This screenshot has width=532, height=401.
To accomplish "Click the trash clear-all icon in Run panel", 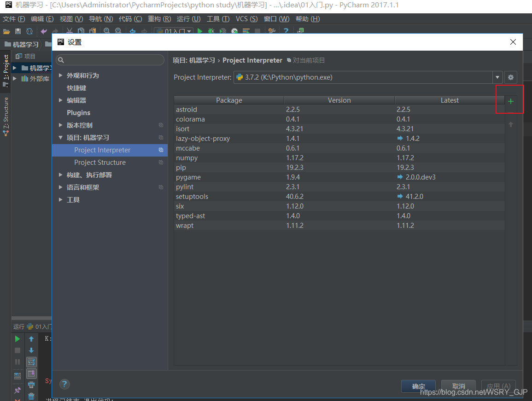I will 31,396.
